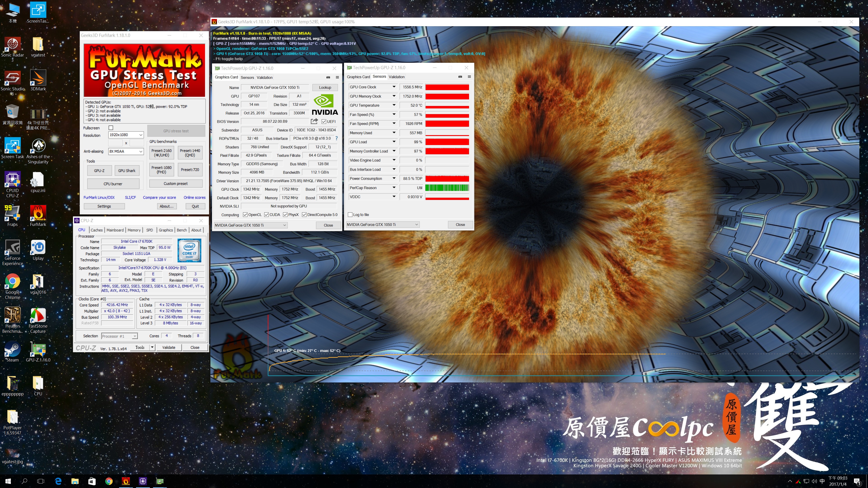Screen dimensions: 868x488
Task: Click the BIOS Version 86.07.22.00.B9 field
Action: point(275,122)
